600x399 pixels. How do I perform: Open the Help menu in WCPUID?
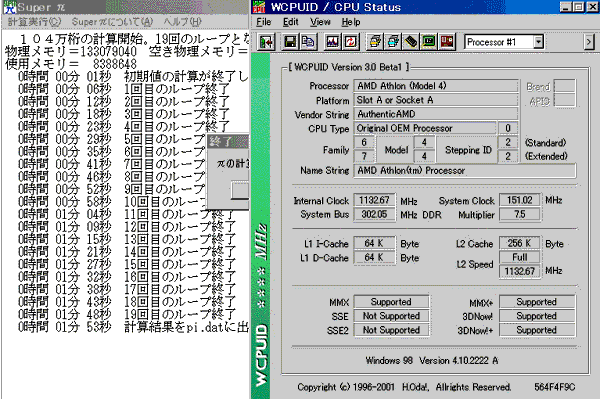(x=351, y=22)
